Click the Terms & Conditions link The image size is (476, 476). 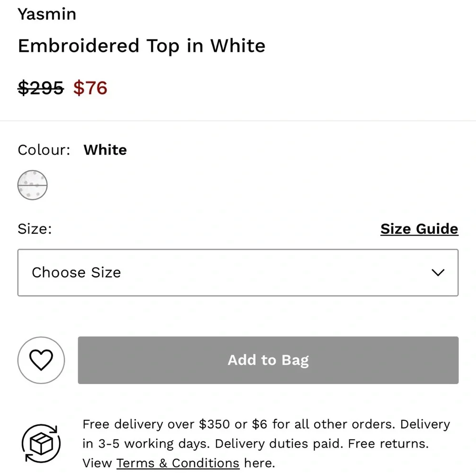178,463
